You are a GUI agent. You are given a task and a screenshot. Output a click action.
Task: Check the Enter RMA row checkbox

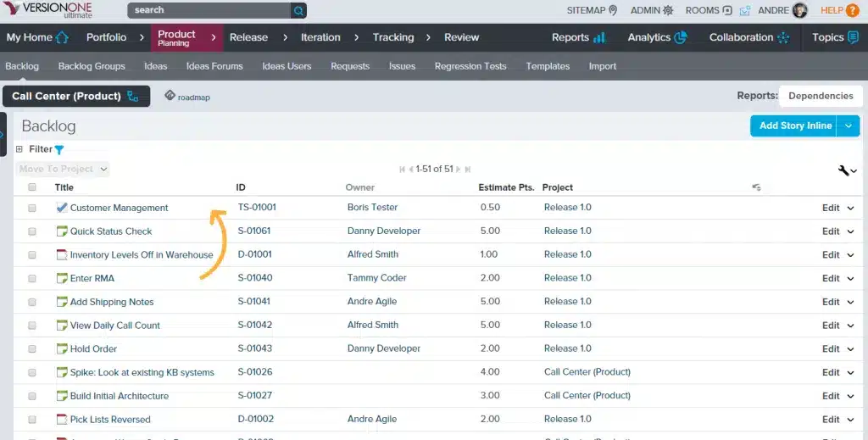(x=32, y=278)
